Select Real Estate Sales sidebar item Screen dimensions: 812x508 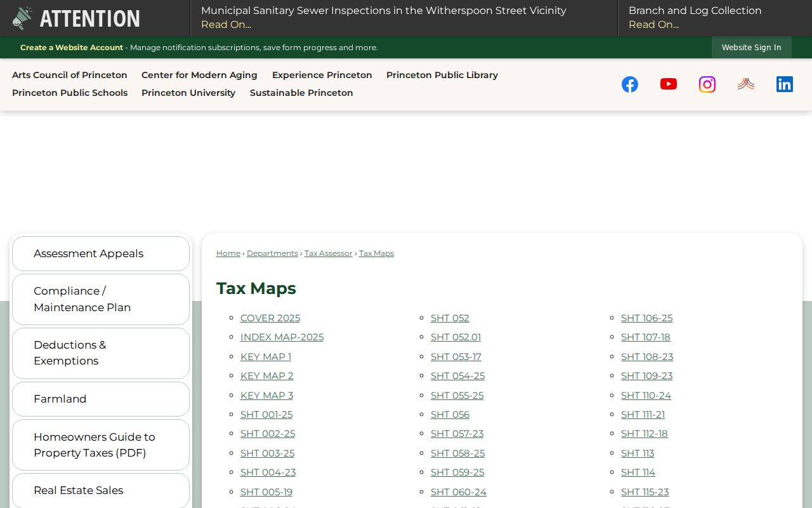[x=101, y=490]
